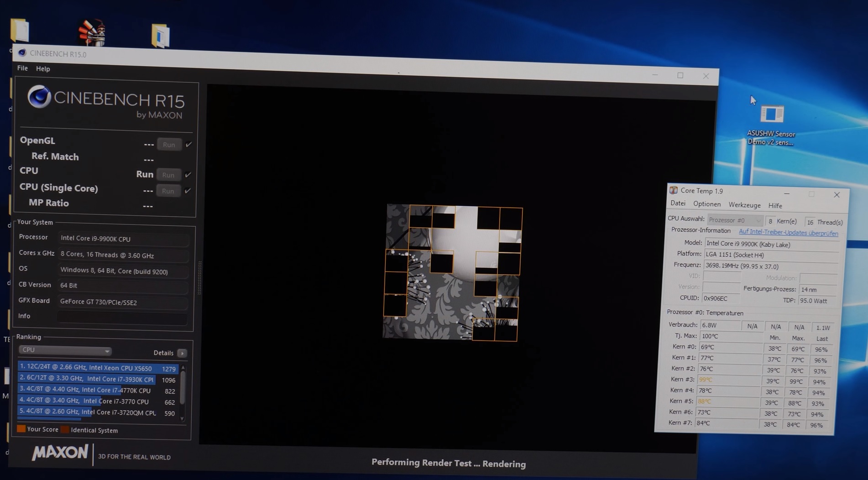Open the Werkzeuge menu in Core Temp
The height and width of the screenshot is (480, 868).
(744, 205)
